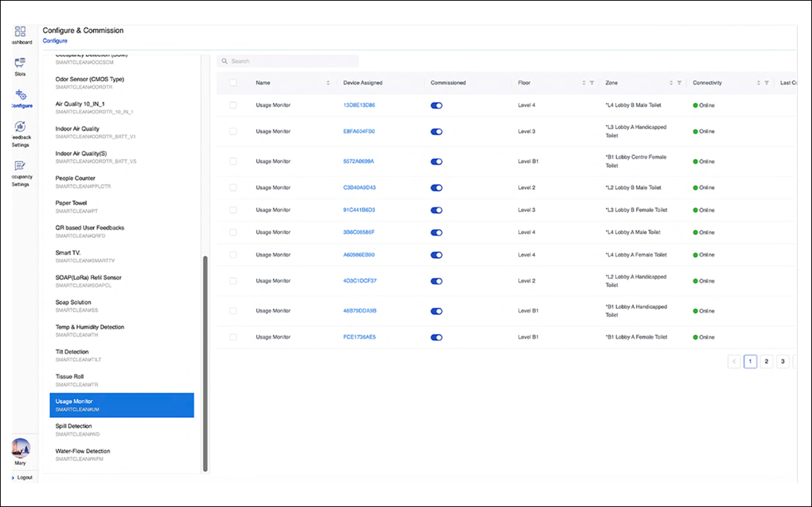The height and width of the screenshot is (507, 812).
Task: Click the Configure sidebar icon
Action: pyautogui.click(x=21, y=95)
